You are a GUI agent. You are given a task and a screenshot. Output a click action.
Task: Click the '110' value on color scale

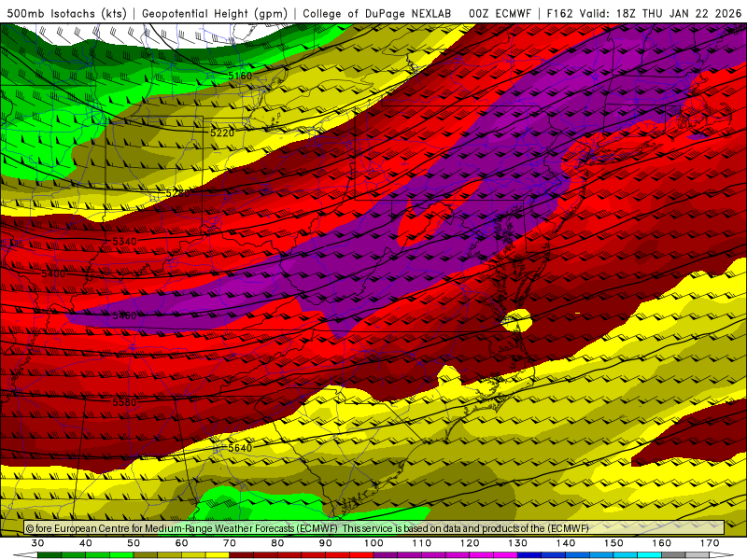click(x=422, y=543)
